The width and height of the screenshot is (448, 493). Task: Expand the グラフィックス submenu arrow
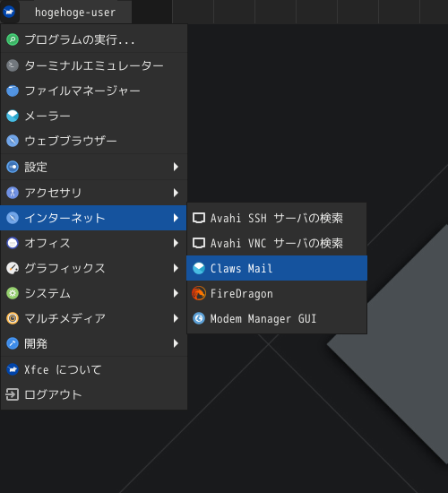176,268
